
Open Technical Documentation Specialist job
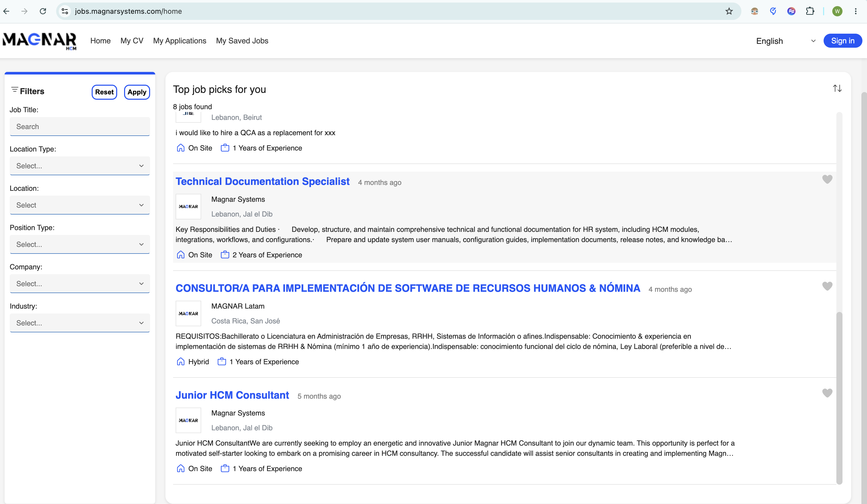[x=262, y=181]
